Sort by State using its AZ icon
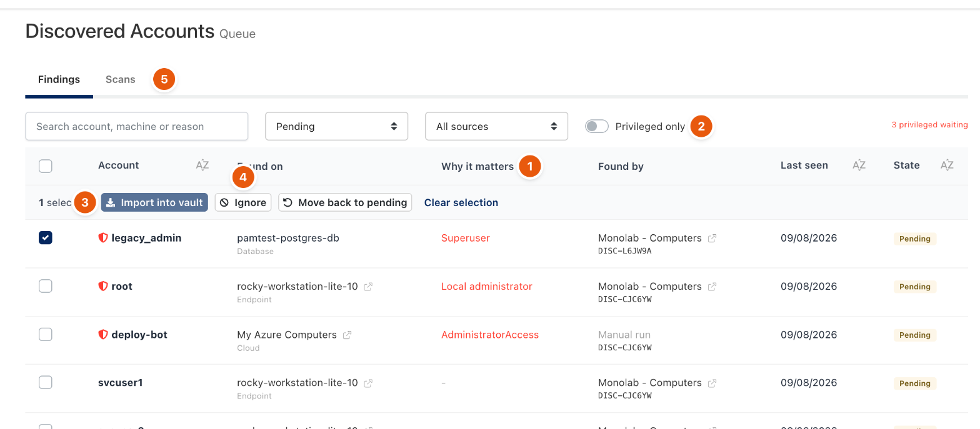 (x=947, y=165)
